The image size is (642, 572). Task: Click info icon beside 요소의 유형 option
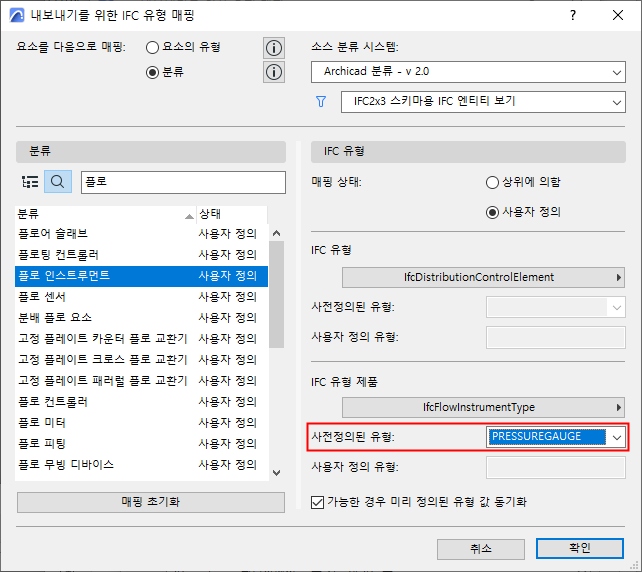(274, 48)
